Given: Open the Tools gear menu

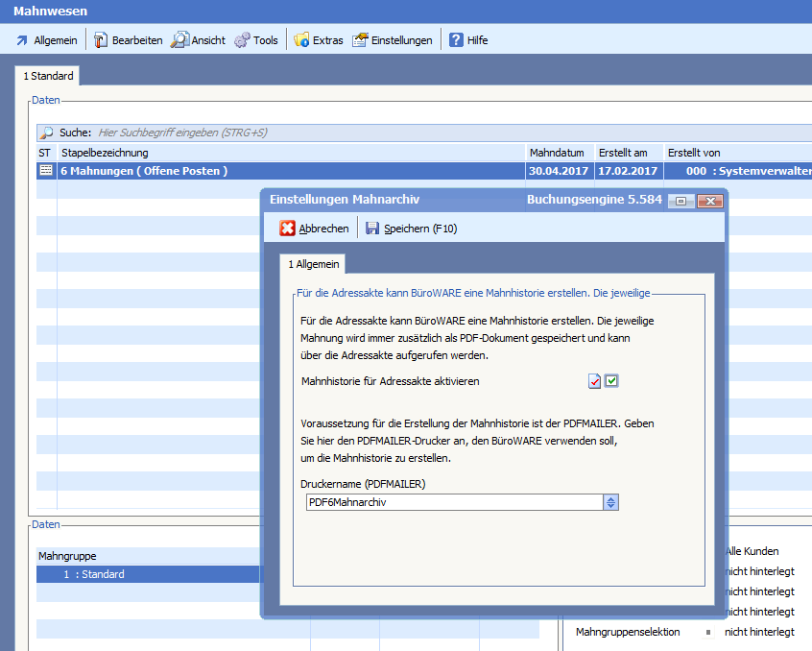Looking at the screenshot, I should (x=256, y=40).
